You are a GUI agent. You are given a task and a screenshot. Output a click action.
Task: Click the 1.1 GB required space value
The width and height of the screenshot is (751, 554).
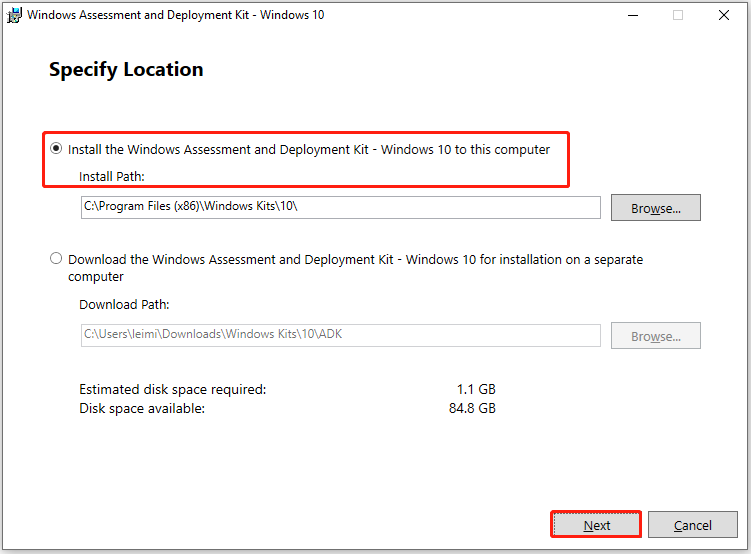476,389
